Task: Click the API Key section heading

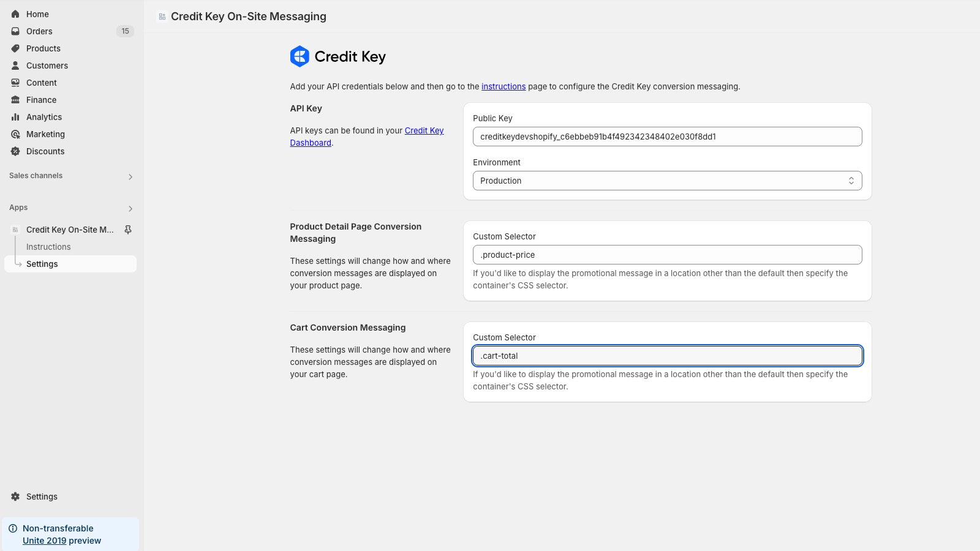Action: tap(306, 108)
